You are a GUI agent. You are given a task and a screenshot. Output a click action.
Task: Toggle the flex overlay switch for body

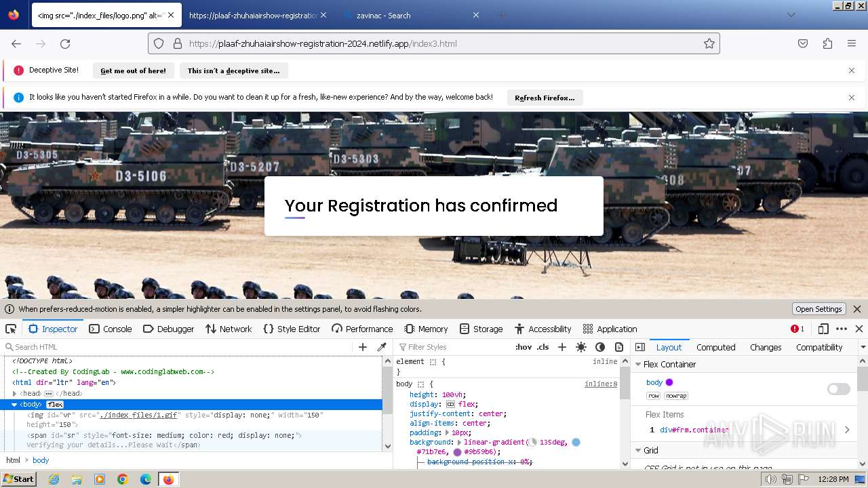coord(839,389)
